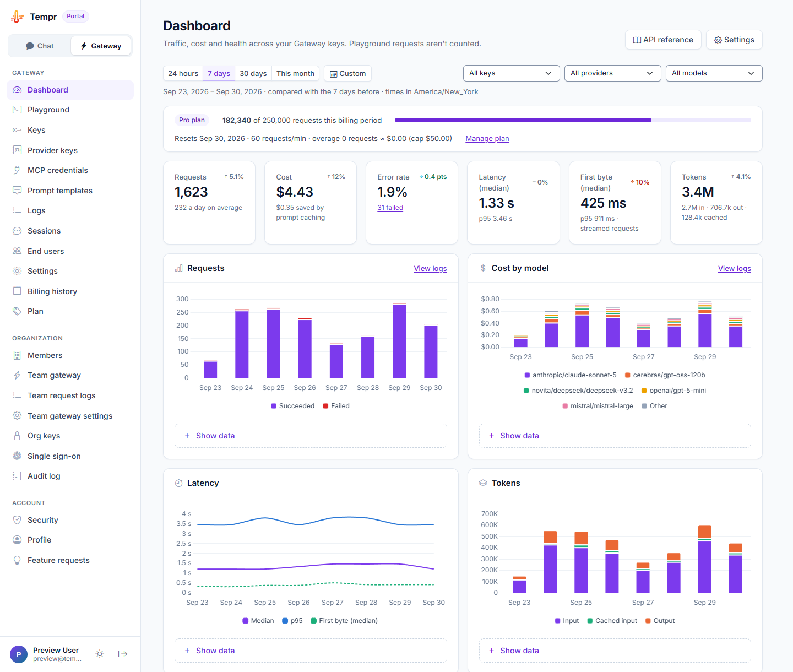
Task: Click the MCP credentials plug icon
Action: coord(17,170)
